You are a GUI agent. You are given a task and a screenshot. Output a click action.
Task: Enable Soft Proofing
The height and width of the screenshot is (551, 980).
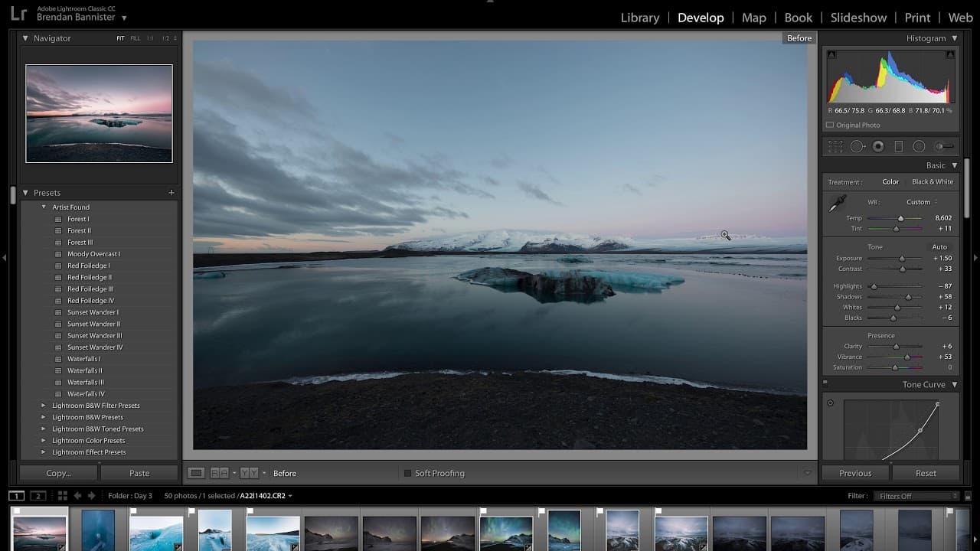tap(407, 473)
